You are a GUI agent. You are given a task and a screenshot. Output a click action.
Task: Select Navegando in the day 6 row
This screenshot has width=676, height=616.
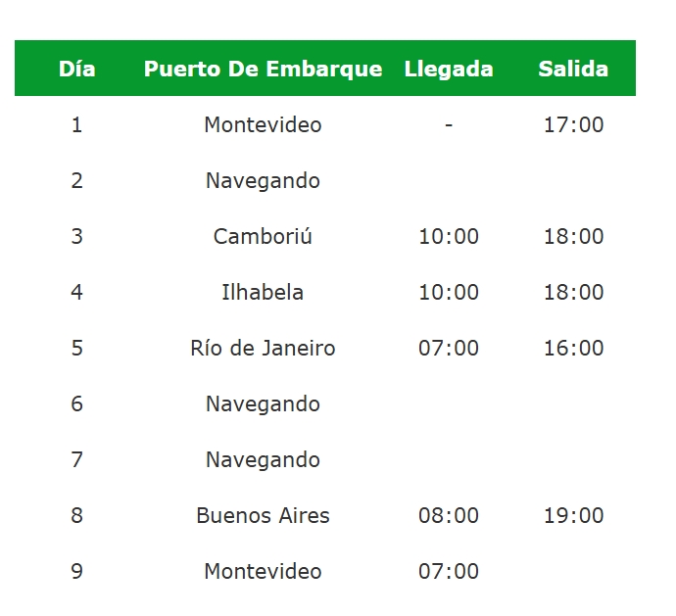click(x=263, y=403)
